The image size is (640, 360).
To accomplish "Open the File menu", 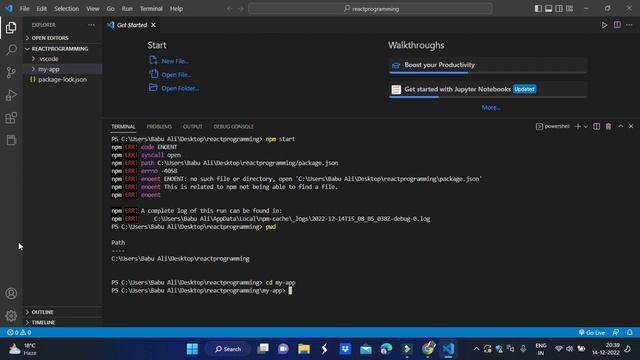I will point(24,9).
